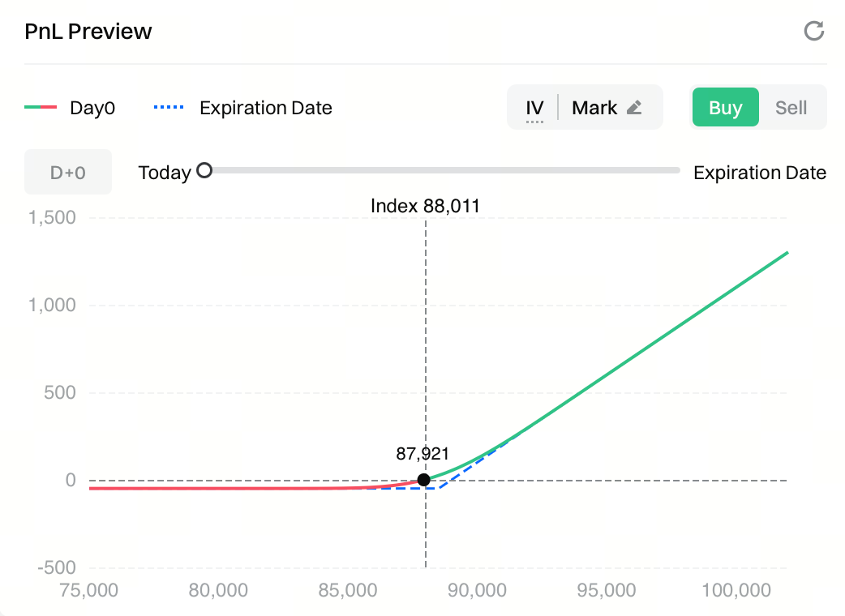Click the 87,921 breakeven price label
The height and width of the screenshot is (616, 845).
(x=422, y=454)
